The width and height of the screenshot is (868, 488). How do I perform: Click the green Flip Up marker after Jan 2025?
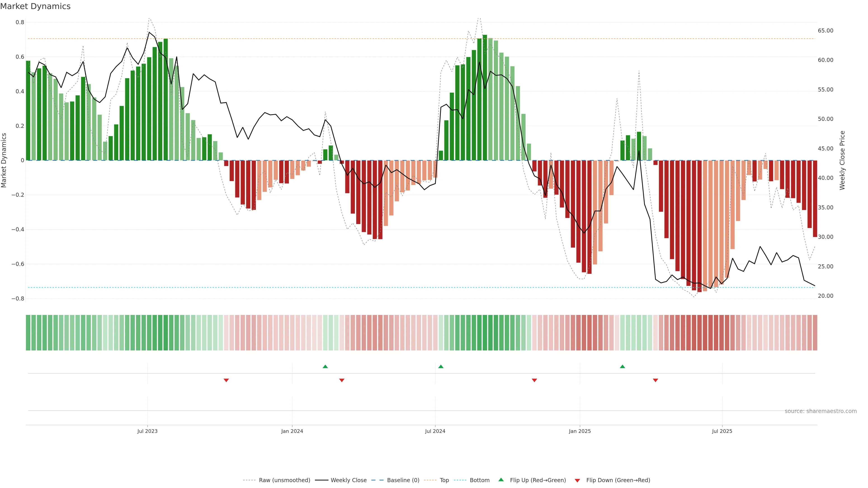tap(622, 366)
